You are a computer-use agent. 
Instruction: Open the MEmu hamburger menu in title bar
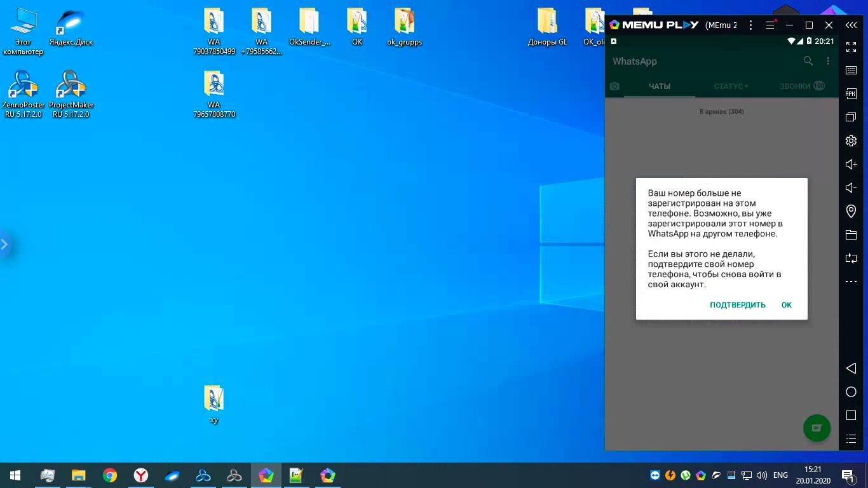tap(770, 25)
